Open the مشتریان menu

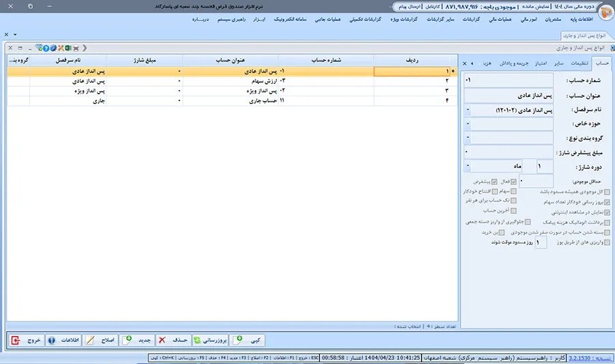[x=553, y=19]
